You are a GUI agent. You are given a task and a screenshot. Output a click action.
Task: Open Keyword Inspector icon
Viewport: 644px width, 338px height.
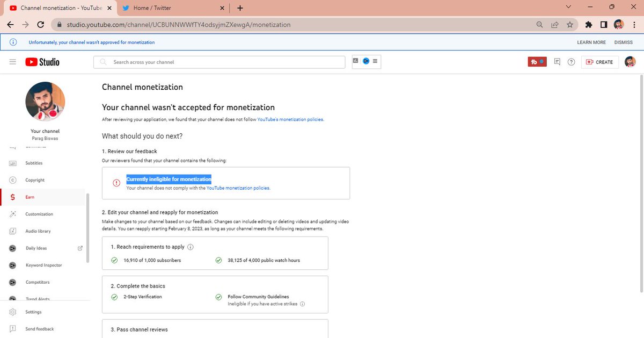pyautogui.click(x=13, y=265)
